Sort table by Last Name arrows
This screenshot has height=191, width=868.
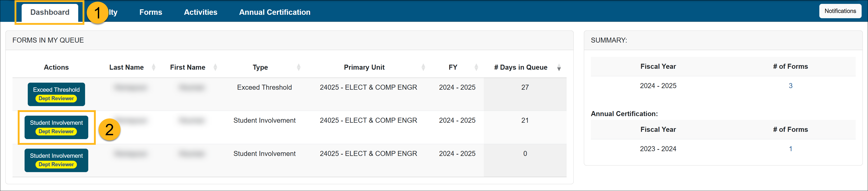pos(154,67)
